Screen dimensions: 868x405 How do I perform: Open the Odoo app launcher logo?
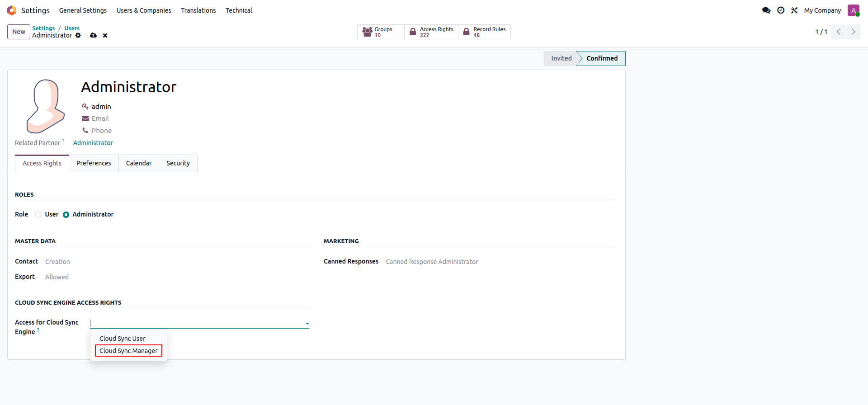click(12, 10)
